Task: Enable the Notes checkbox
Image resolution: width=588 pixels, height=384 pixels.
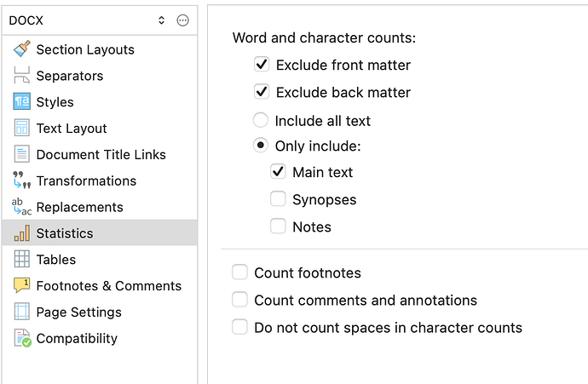Action: pos(278,226)
